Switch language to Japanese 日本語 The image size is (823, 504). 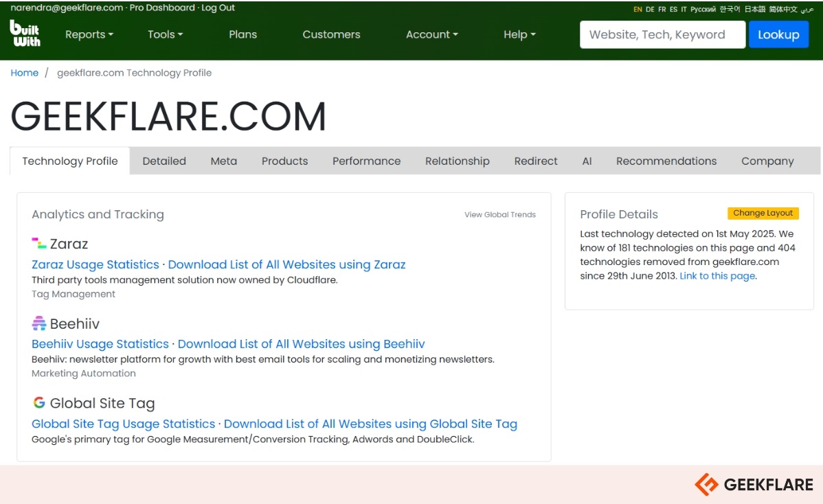[755, 10]
